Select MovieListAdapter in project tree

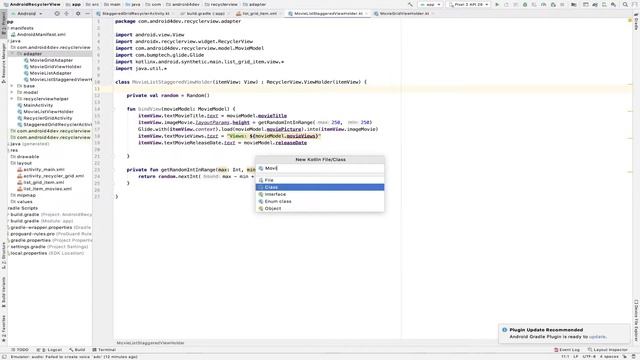pyautogui.click(x=50, y=73)
